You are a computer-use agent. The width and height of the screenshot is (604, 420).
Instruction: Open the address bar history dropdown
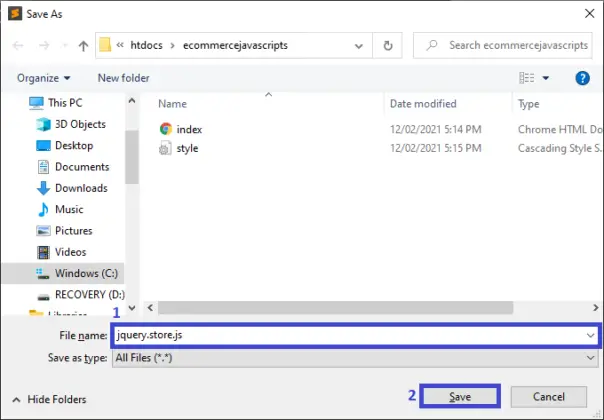point(361,46)
